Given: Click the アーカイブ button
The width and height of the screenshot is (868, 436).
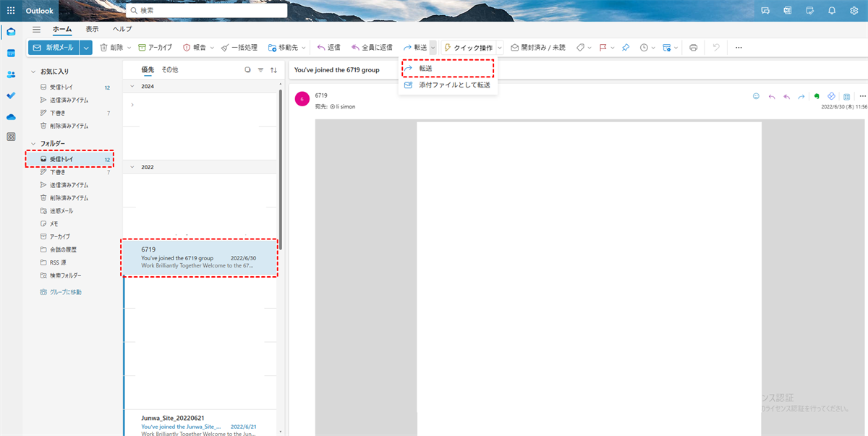Looking at the screenshot, I should click(x=155, y=47).
